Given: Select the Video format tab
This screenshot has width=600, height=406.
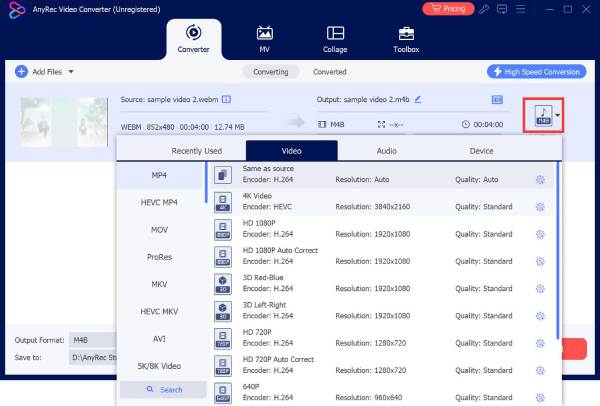Looking at the screenshot, I should 292,151.
